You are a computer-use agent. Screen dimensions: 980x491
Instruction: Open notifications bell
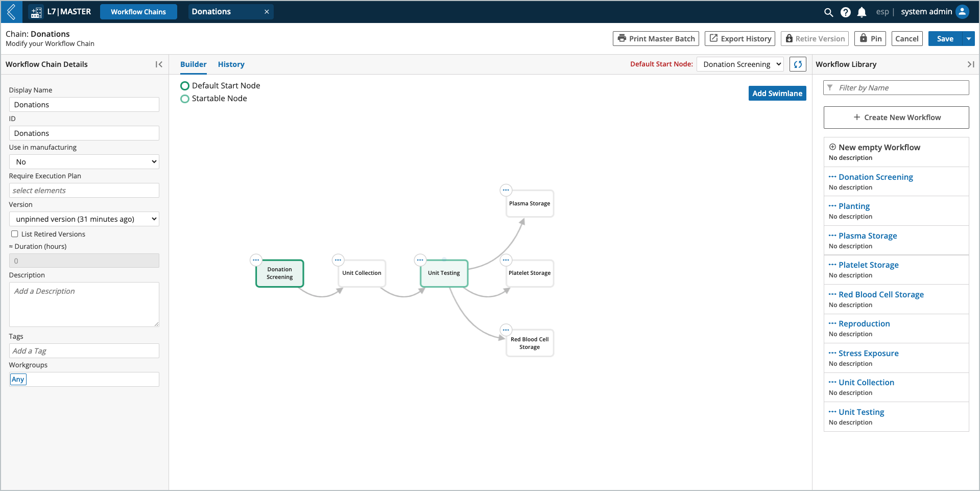pos(862,12)
